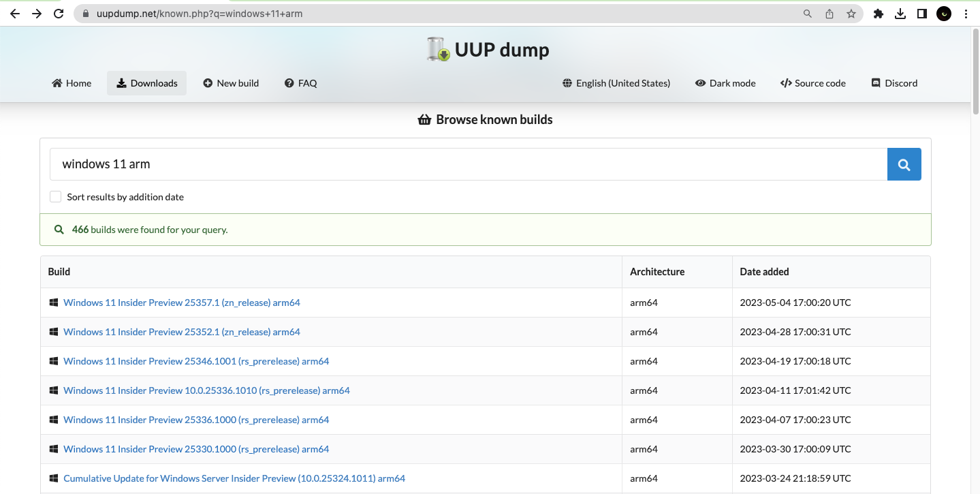The image size is (980, 494).
Task: Click the Windows icon beside build 25352.1
Action: coord(54,332)
